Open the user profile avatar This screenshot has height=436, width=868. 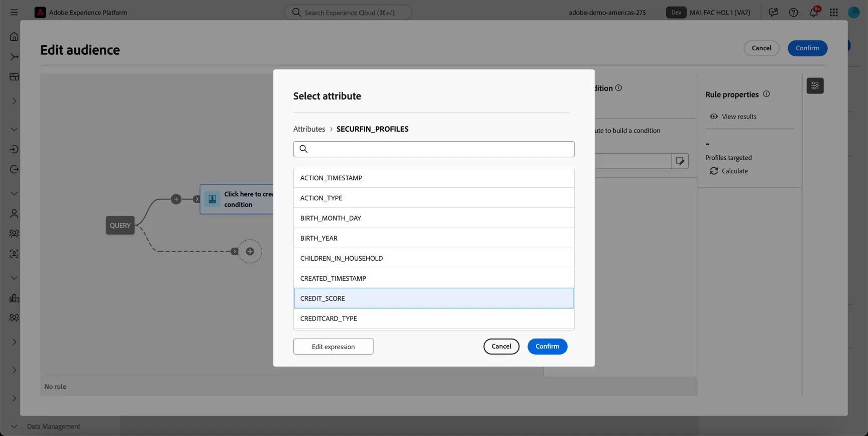[x=854, y=12]
